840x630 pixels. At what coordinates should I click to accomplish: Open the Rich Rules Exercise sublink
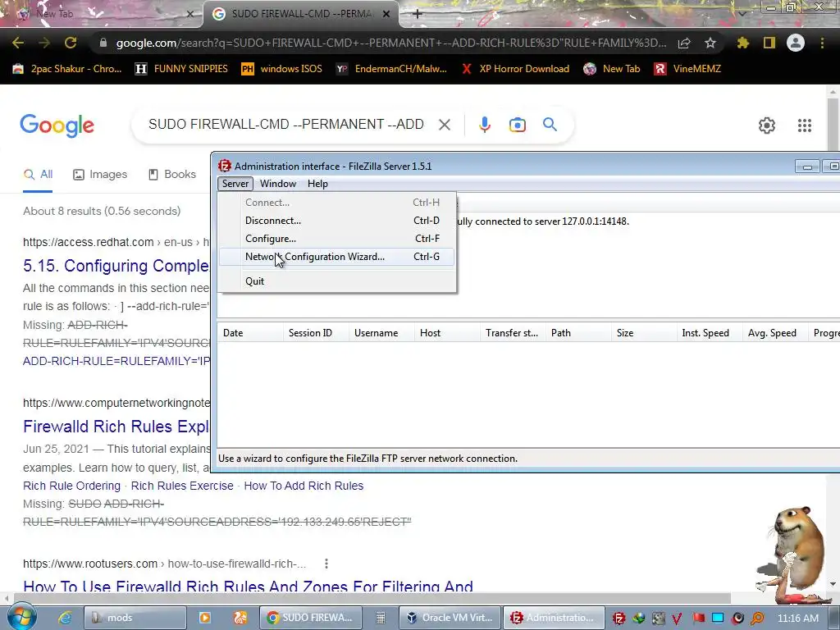point(182,486)
